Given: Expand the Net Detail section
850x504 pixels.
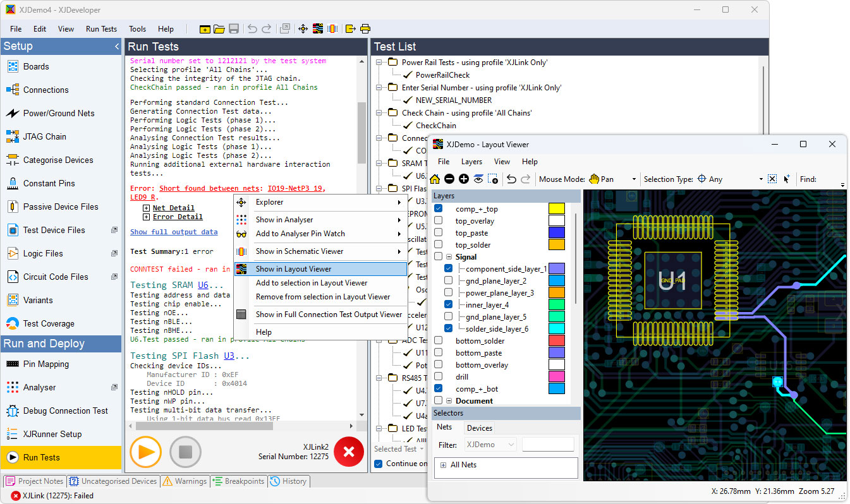Looking at the screenshot, I should tap(147, 208).
